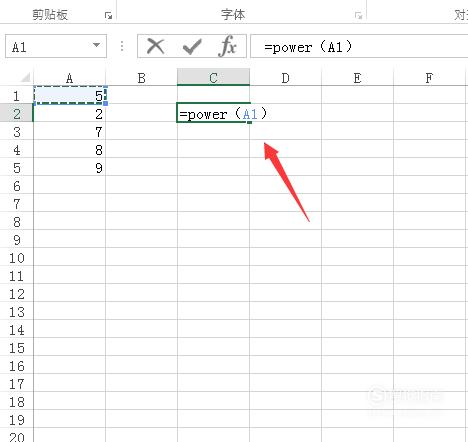Viewport: 468px width, 442px height.
Task: Click cell A1 containing 5
Action: (70, 95)
